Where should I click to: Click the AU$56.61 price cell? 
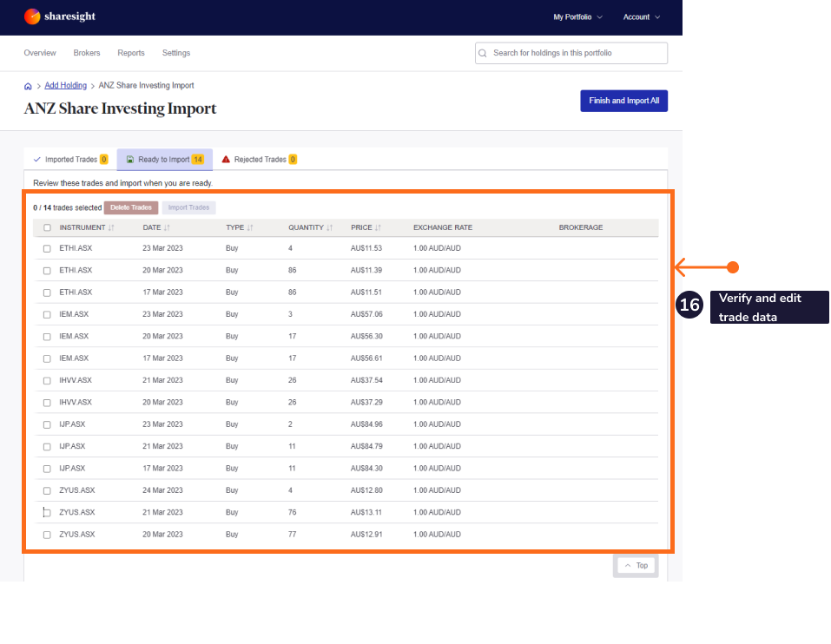pos(366,358)
